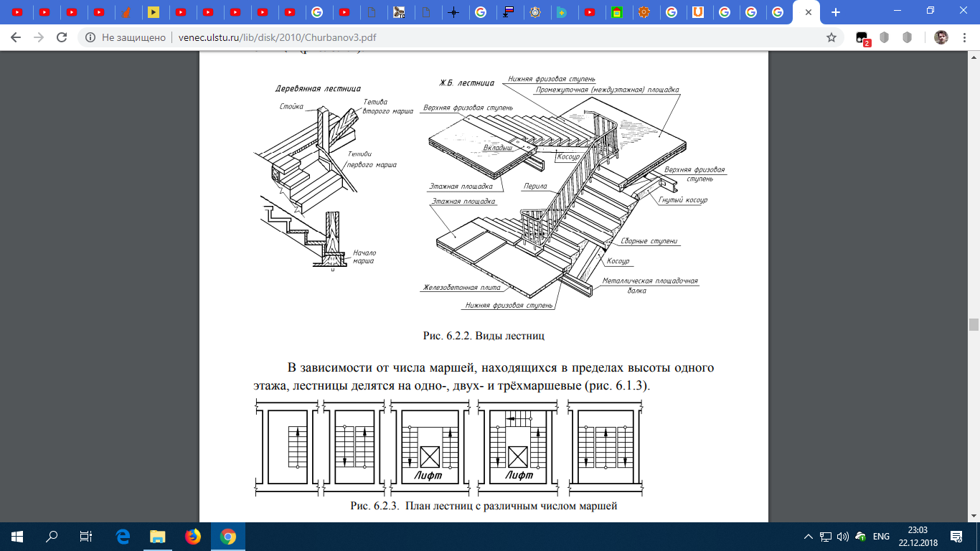Open the Windows Start menu
This screenshot has width=980, height=551.
tap(17, 536)
